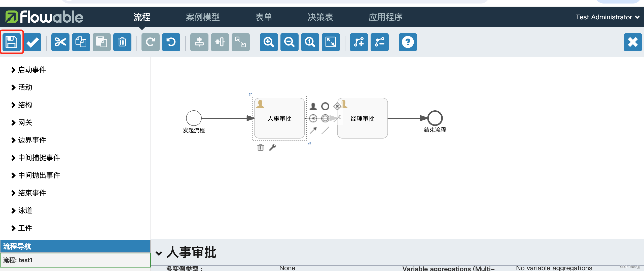Expand the 泳道 palette group
This screenshot has width=644, height=271.
click(x=22, y=210)
